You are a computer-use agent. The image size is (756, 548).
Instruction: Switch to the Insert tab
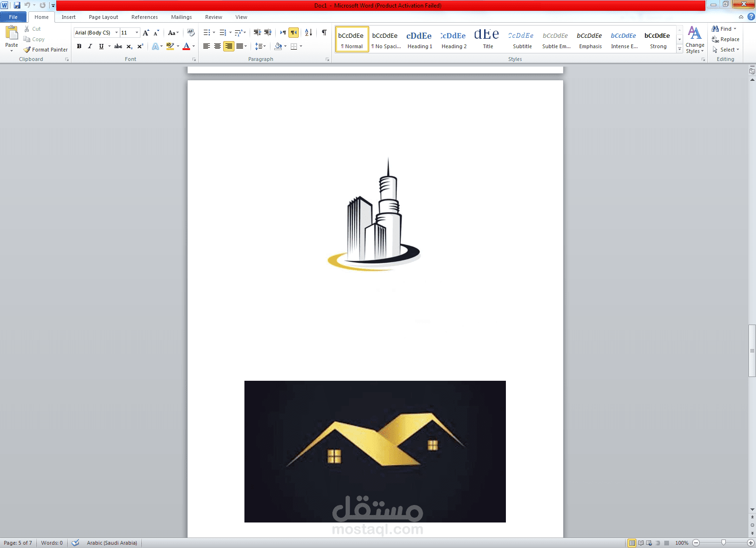point(69,17)
